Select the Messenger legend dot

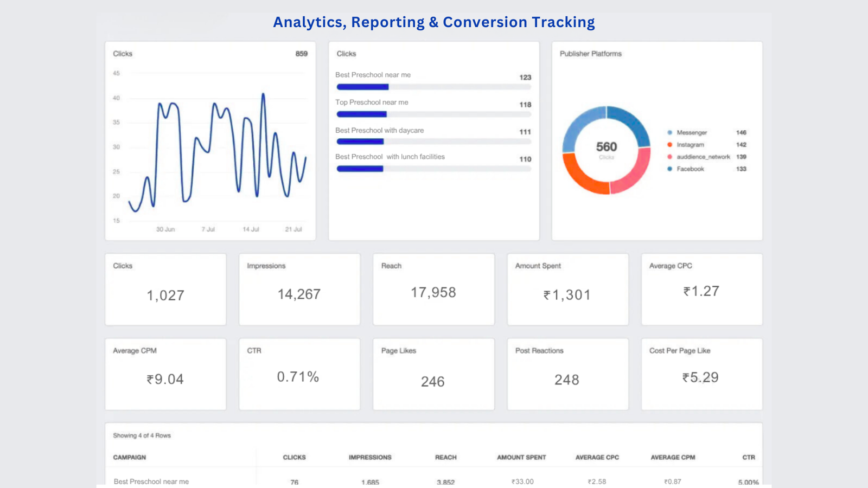click(671, 132)
